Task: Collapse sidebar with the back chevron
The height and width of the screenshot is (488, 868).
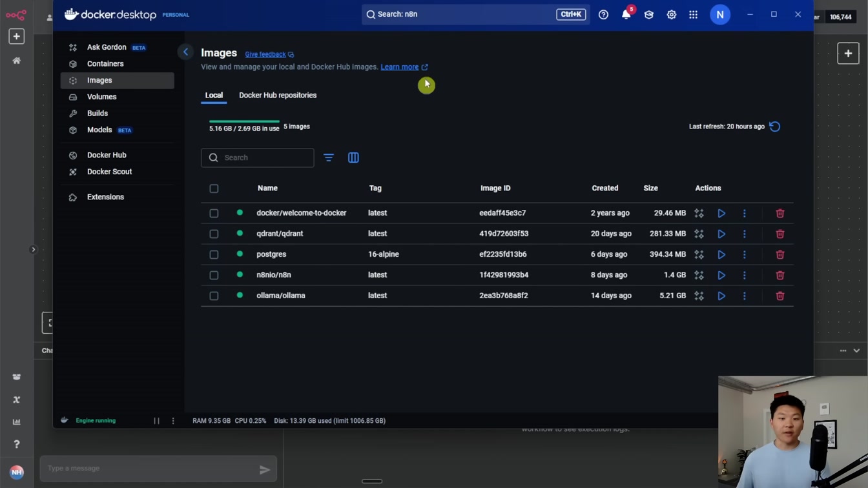Action: coord(185,52)
